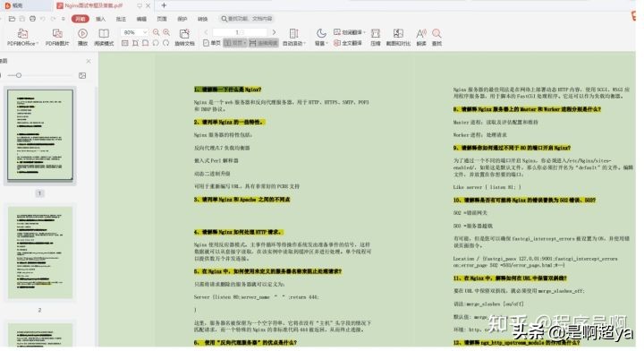Screen dimensions: 644x351
Task: Open the 压缩 compress tool
Action: click(x=376, y=37)
